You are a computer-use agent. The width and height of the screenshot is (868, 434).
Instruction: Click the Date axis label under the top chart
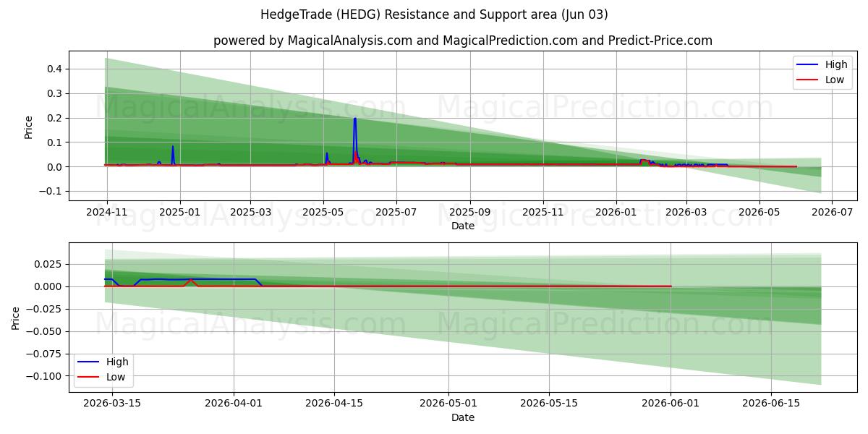(x=463, y=226)
